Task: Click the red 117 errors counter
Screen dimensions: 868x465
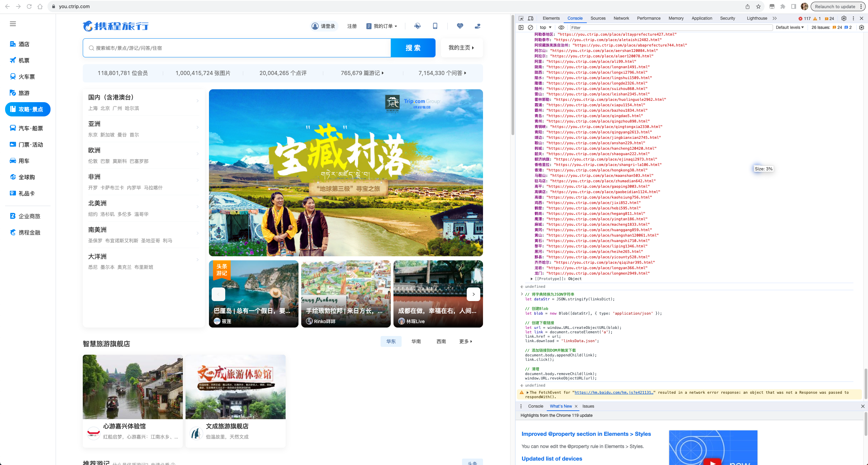Action: 805,18
